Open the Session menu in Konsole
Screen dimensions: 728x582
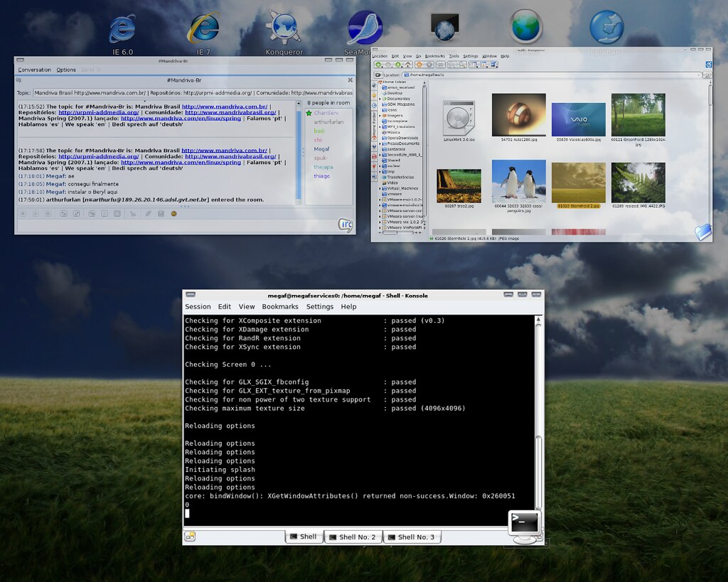[x=198, y=306]
